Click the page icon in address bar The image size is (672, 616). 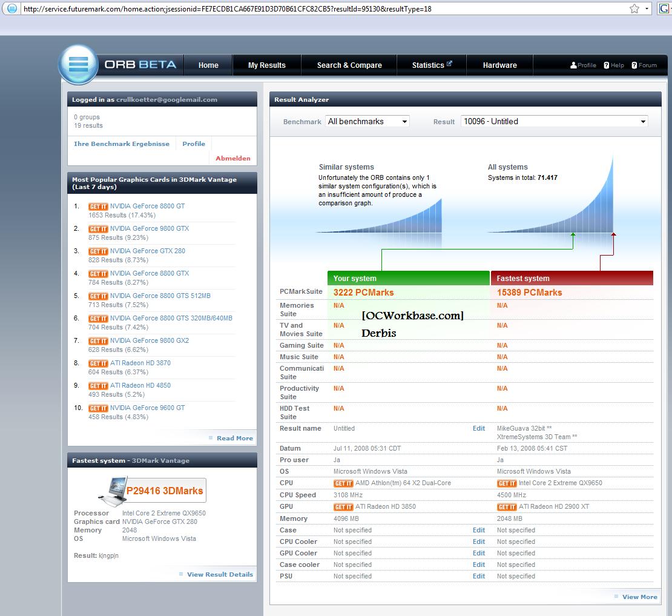pos(12,8)
